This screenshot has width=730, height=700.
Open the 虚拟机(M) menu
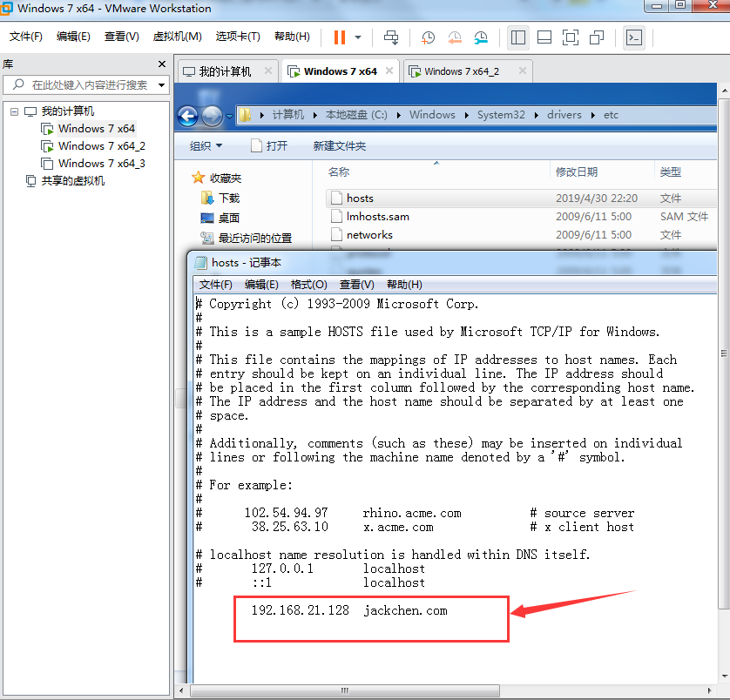pos(178,37)
